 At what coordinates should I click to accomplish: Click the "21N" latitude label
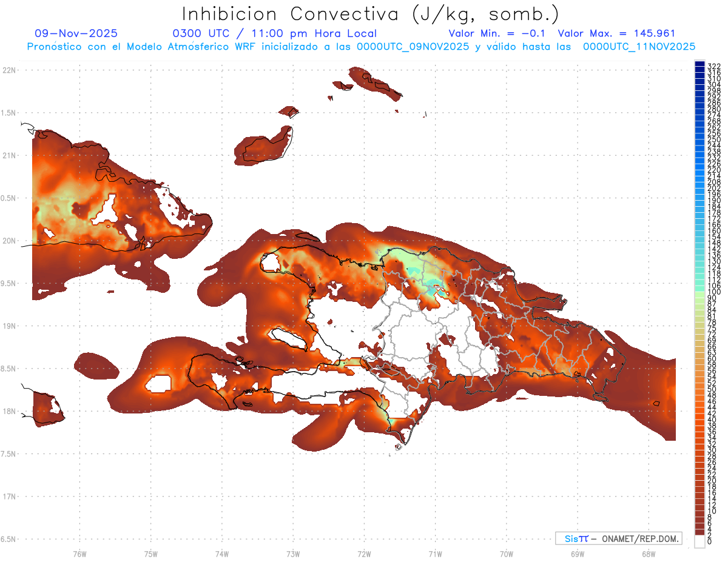[9, 155]
